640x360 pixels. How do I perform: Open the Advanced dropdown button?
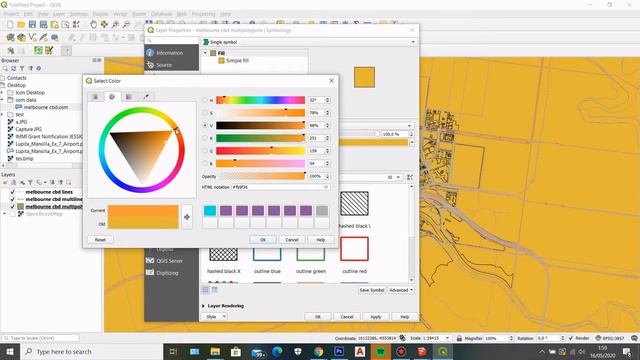[x=401, y=290]
